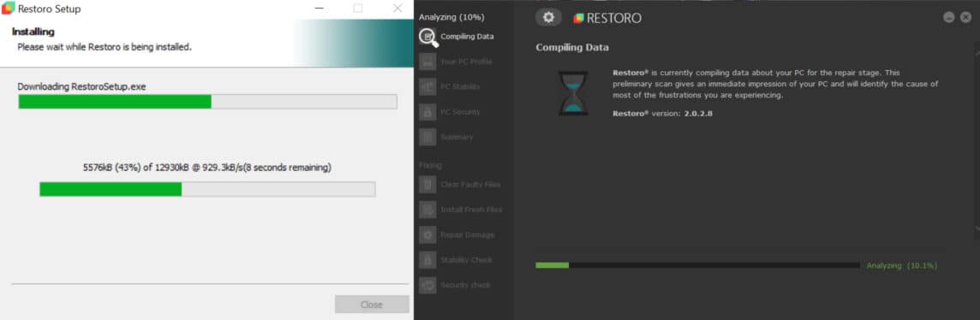
Task: Click 'Please wait while Restoro is being installed'
Action: point(105,47)
